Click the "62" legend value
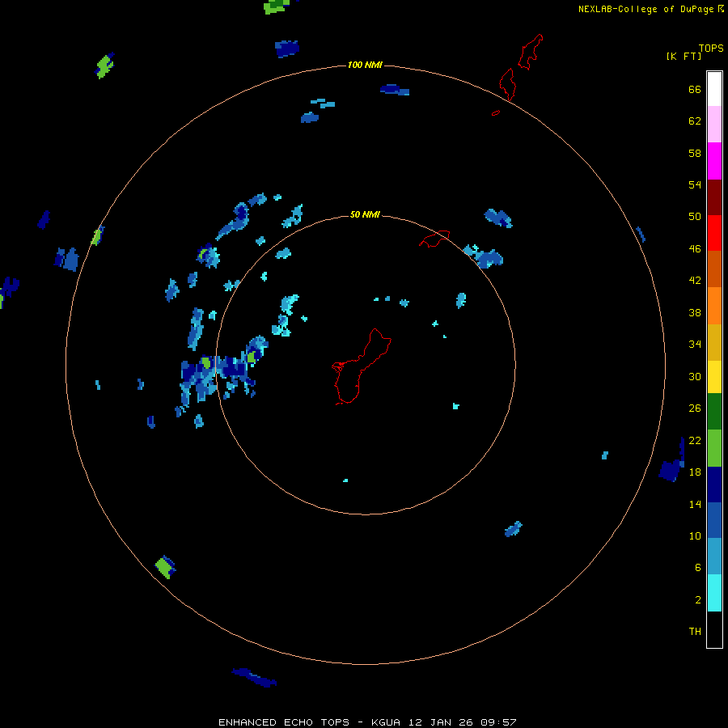The width and height of the screenshot is (728, 728). pos(695,121)
